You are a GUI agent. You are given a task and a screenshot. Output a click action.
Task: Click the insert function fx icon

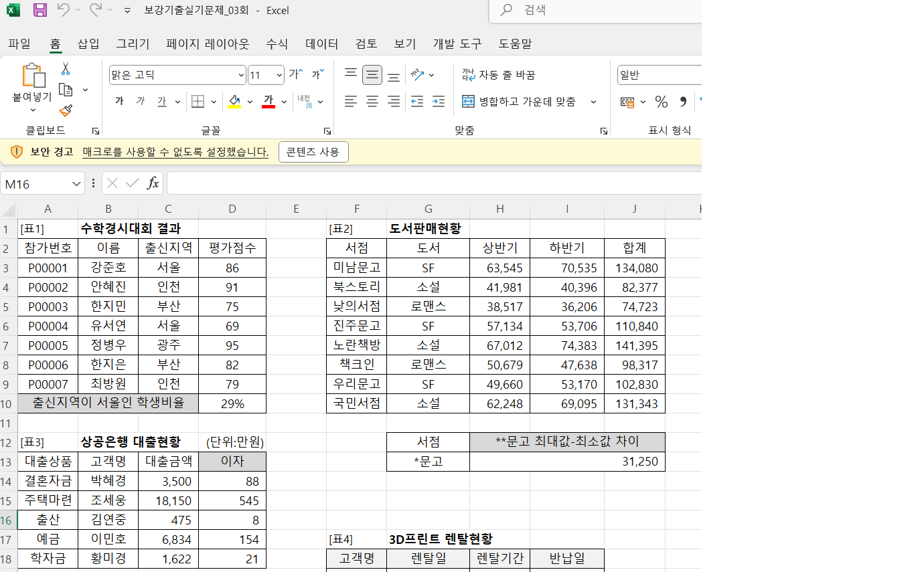tap(153, 183)
